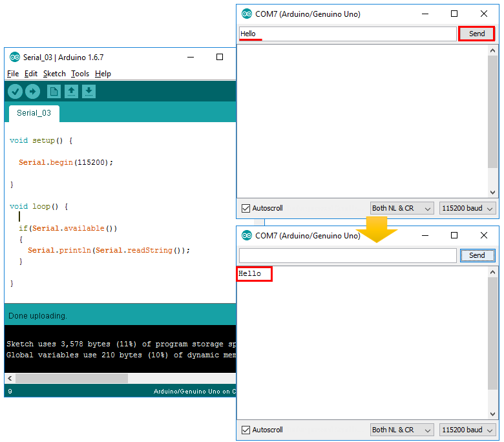Save the sketch using down-arrow icon
This screenshot has height=442, width=504.
[89, 92]
